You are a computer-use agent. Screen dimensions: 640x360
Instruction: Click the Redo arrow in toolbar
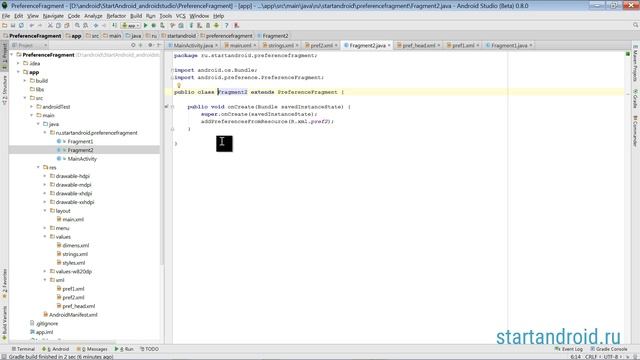coord(40,25)
